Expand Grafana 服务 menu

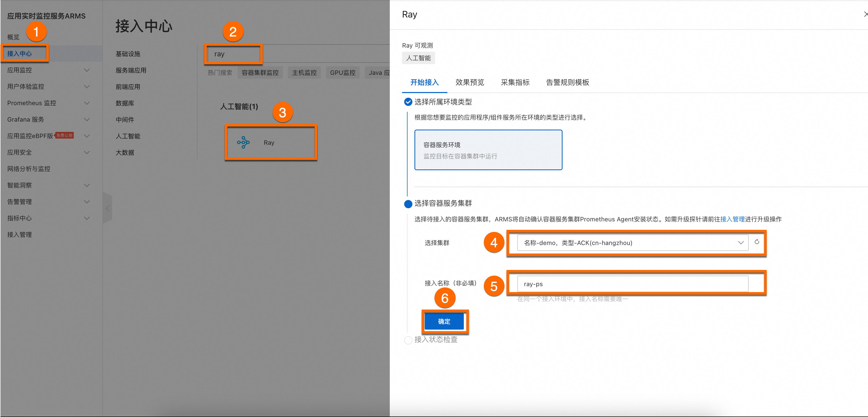coord(87,120)
